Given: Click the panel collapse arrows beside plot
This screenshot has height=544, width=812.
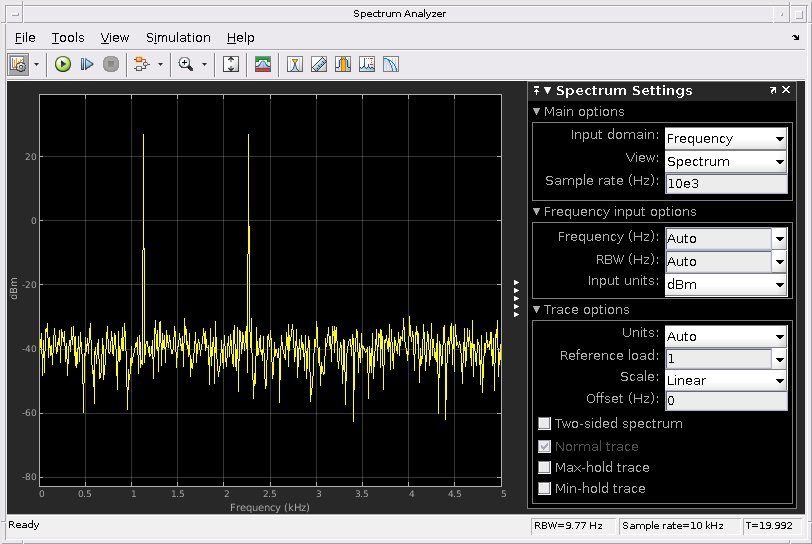Looking at the screenshot, I should tap(516, 299).
